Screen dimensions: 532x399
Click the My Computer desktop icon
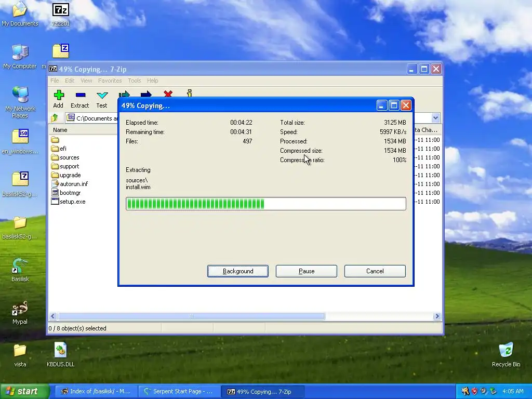(x=20, y=57)
